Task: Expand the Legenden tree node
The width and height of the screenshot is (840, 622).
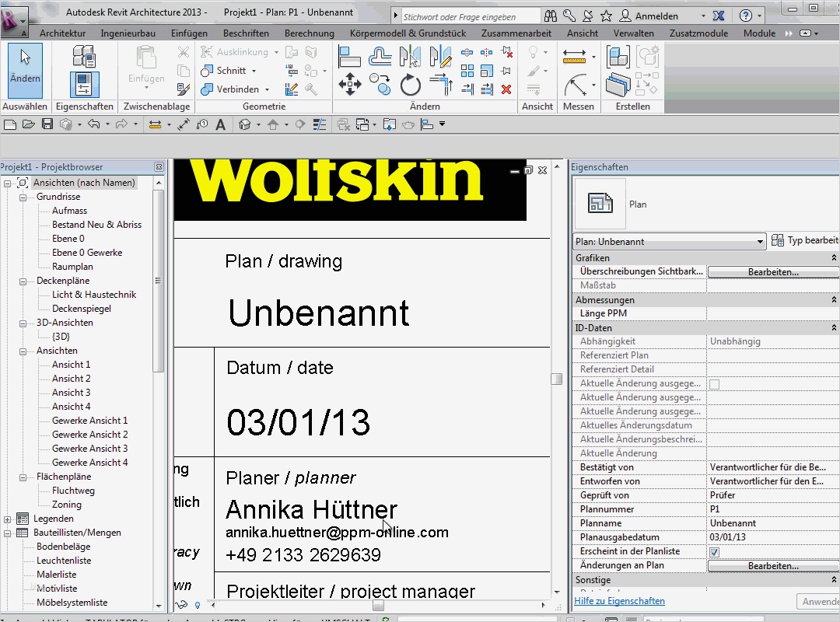Action: pyautogui.click(x=8, y=519)
